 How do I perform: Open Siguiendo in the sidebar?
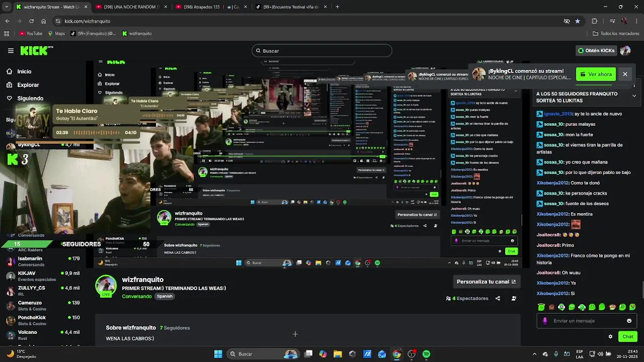point(30,99)
